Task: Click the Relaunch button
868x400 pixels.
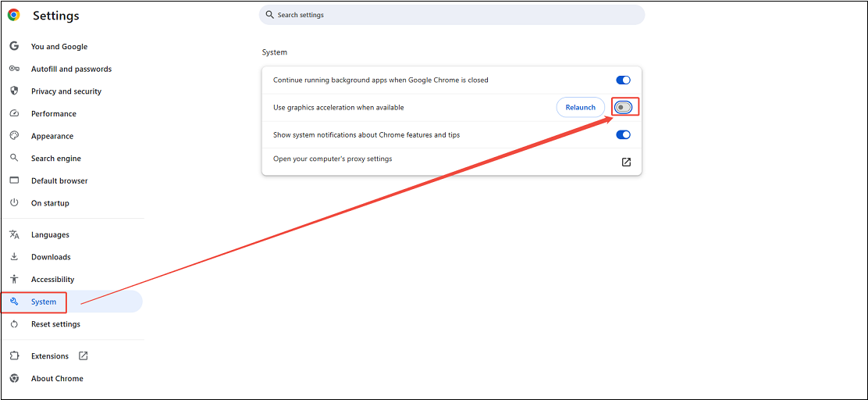Action: 580,108
